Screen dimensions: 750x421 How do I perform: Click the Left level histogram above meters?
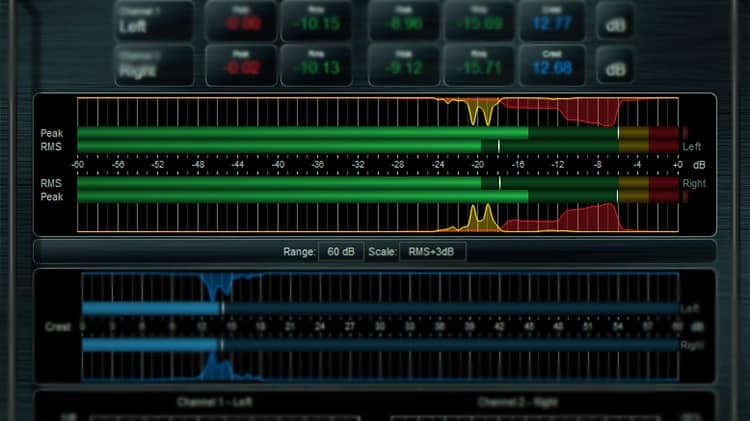[x=378, y=112]
